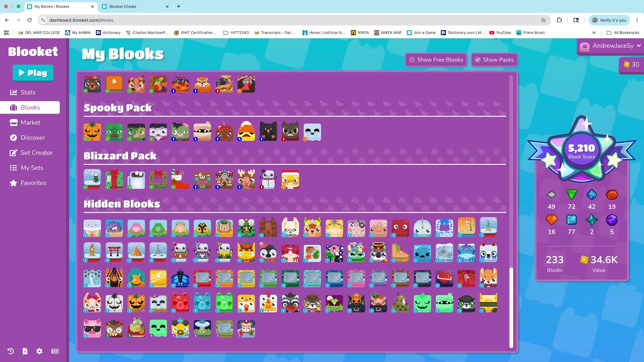Select the Pumpkin blook in Spooky Pack

(x=92, y=132)
